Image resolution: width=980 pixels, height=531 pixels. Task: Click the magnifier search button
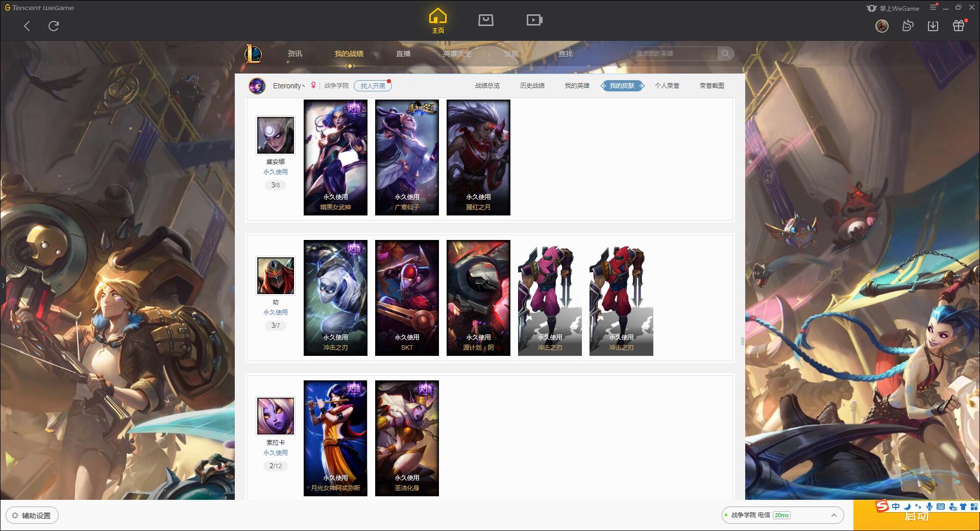[725, 54]
